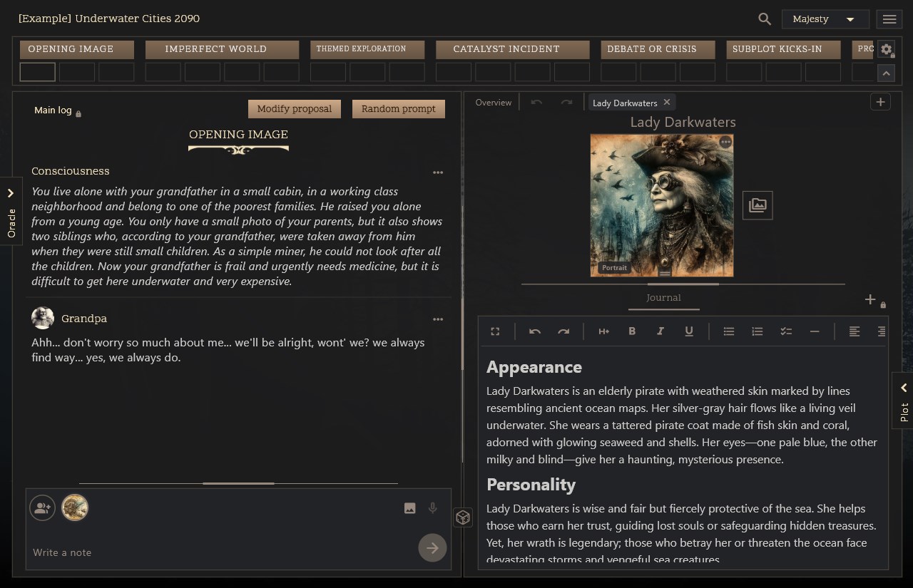This screenshot has width=913, height=588.
Task: Send the note with arrow button
Action: [432, 547]
